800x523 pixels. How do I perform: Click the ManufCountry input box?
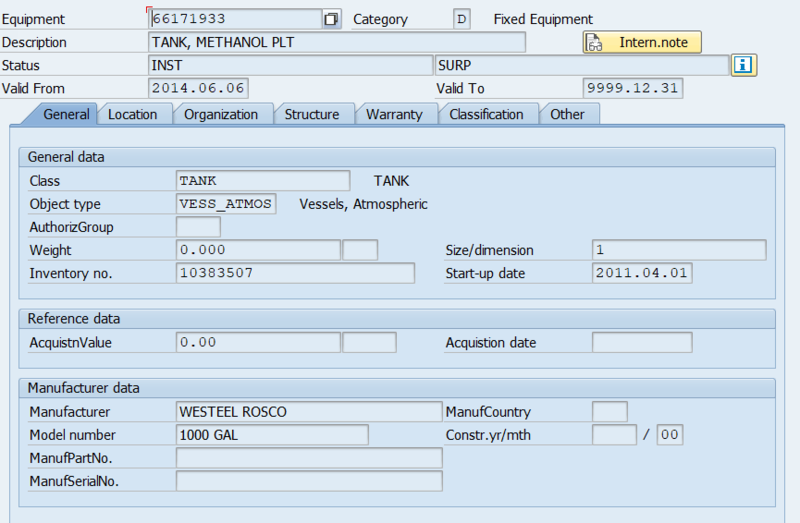click(x=610, y=412)
